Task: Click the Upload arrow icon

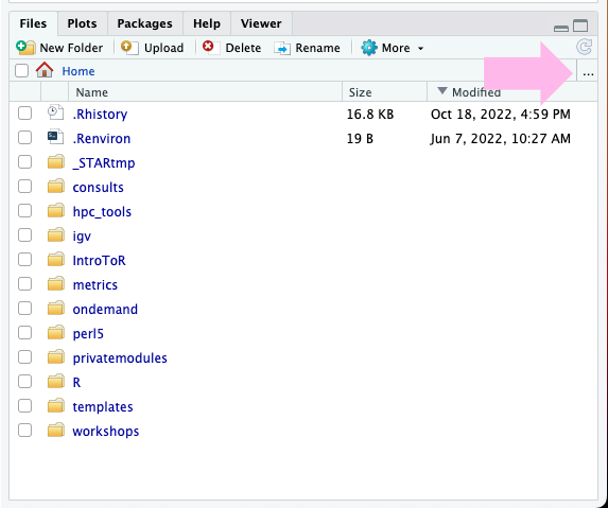Action: 129,48
